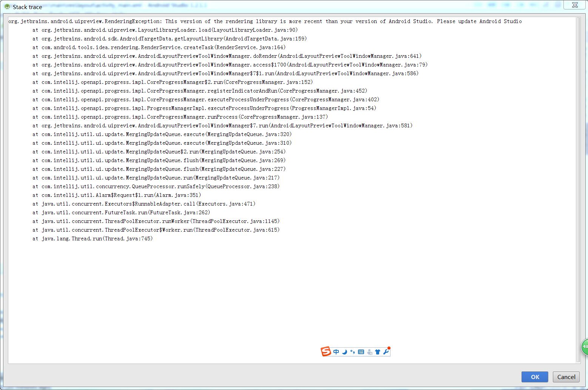The height and width of the screenshot is (390, 588).
Task: Click the ThreadPoolExecutor$Worker.run line
Action: (156, 230)
